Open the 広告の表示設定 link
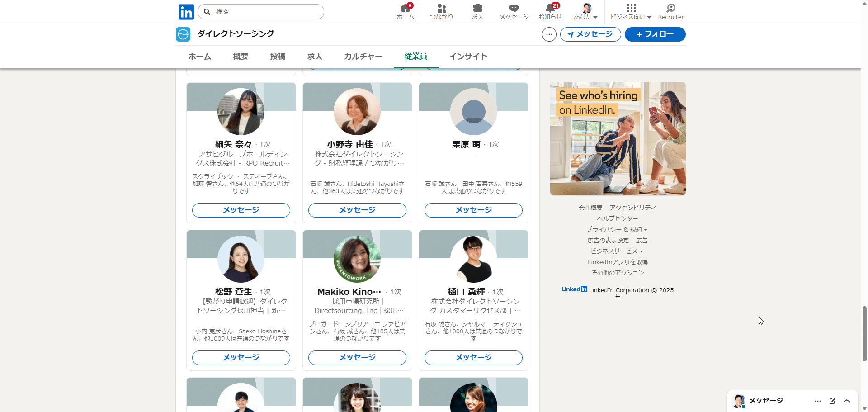The width and height of the screenshot is (868, 412). 608,240
